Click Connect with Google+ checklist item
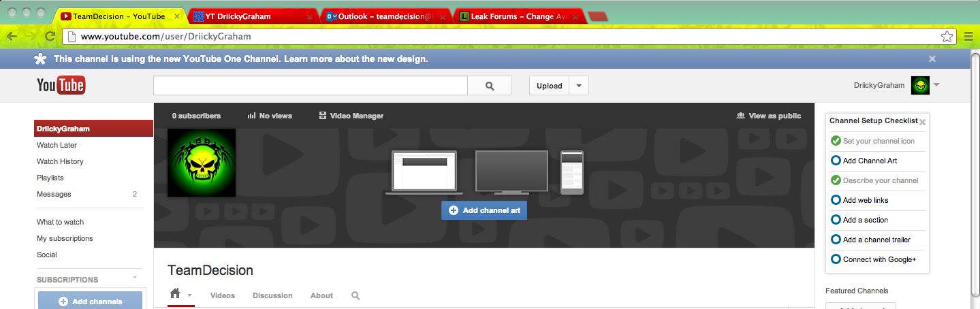The image size is (980, 309). click(x=874, y=259)
